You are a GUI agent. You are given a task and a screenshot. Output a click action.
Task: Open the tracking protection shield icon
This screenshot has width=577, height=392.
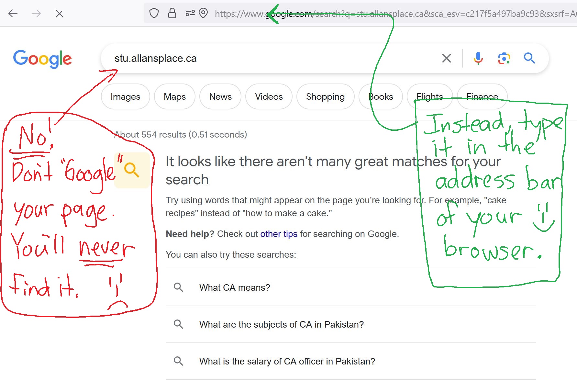click(154, 14)
